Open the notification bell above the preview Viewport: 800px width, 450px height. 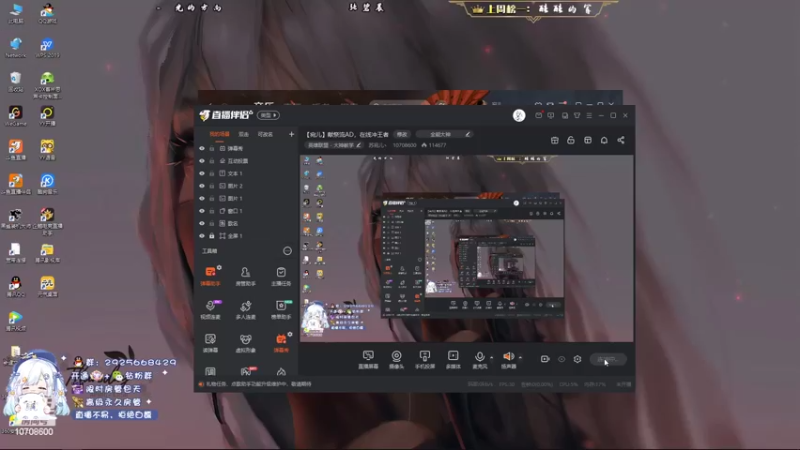click(604, 140)
